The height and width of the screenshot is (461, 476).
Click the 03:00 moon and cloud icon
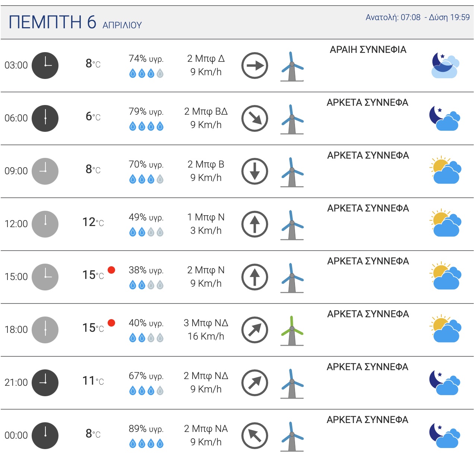point(445,66)
